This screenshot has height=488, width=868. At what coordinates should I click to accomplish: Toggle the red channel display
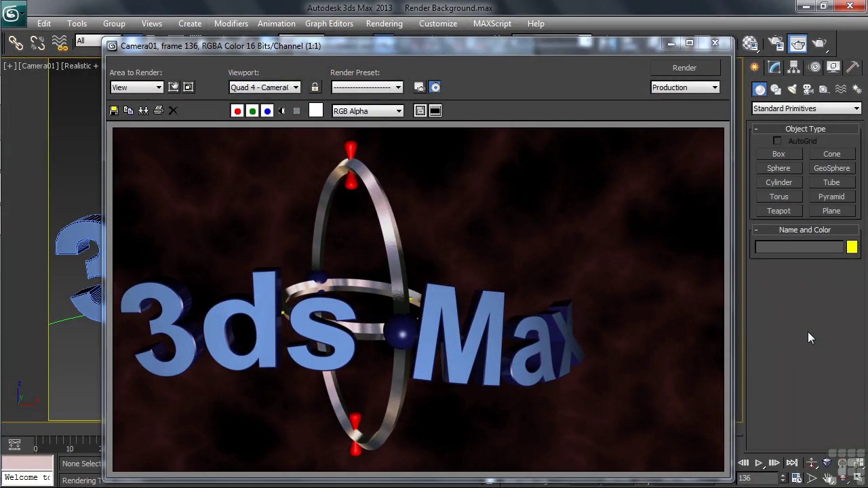tap(237, 111)
